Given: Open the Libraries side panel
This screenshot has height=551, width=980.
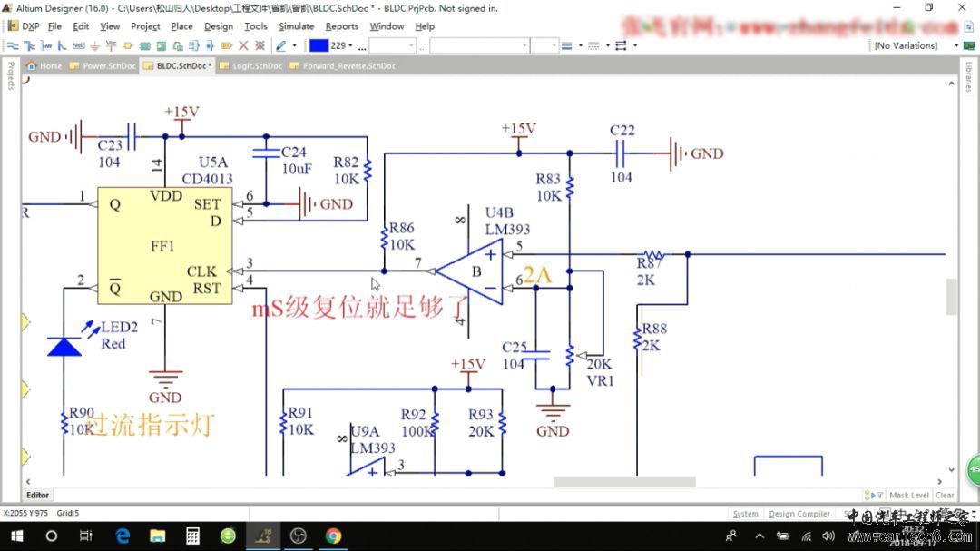Looking at the screenshot, I should (x=969, y=76).
